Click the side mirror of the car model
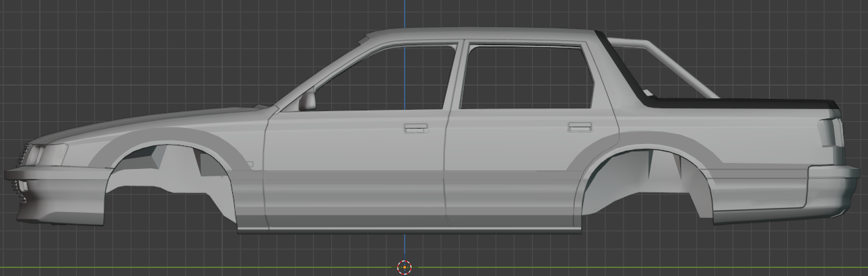 click(x=307, y=101)
